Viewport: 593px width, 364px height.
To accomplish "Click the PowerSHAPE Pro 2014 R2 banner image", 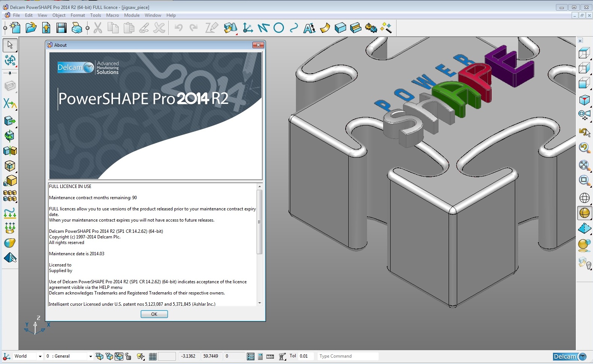I will [x=156, y=116].
